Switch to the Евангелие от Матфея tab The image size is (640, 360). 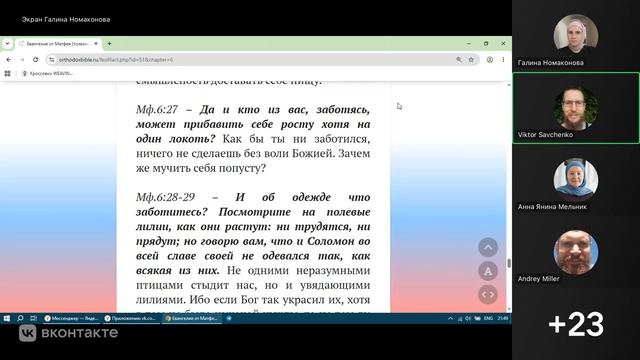[58, 44]
